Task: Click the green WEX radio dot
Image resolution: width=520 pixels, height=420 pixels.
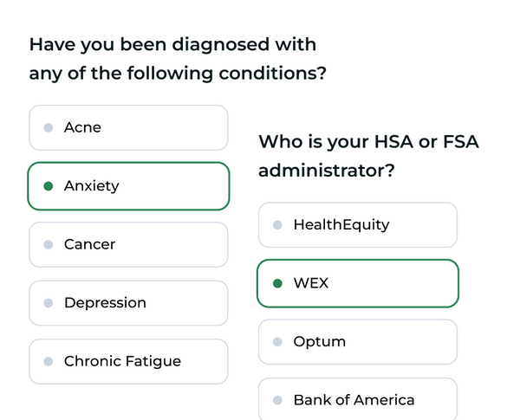Action: [x=277, y=283]
